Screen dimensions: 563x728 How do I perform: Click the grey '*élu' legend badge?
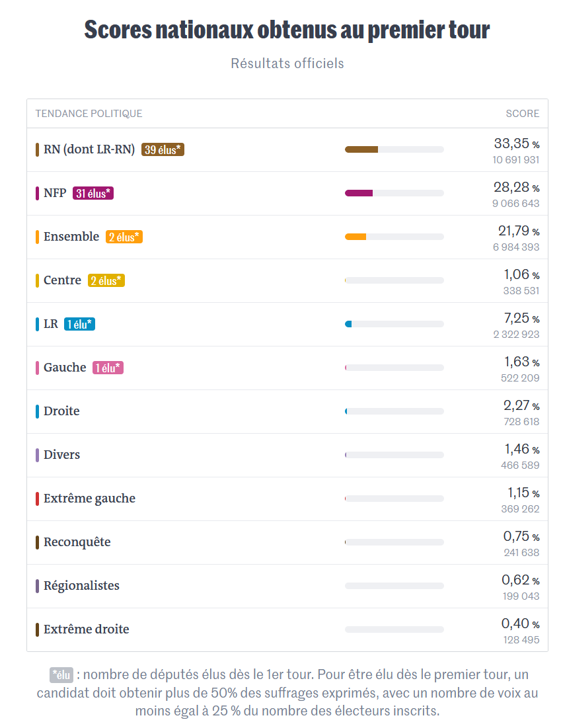click(x=61, y=674)
